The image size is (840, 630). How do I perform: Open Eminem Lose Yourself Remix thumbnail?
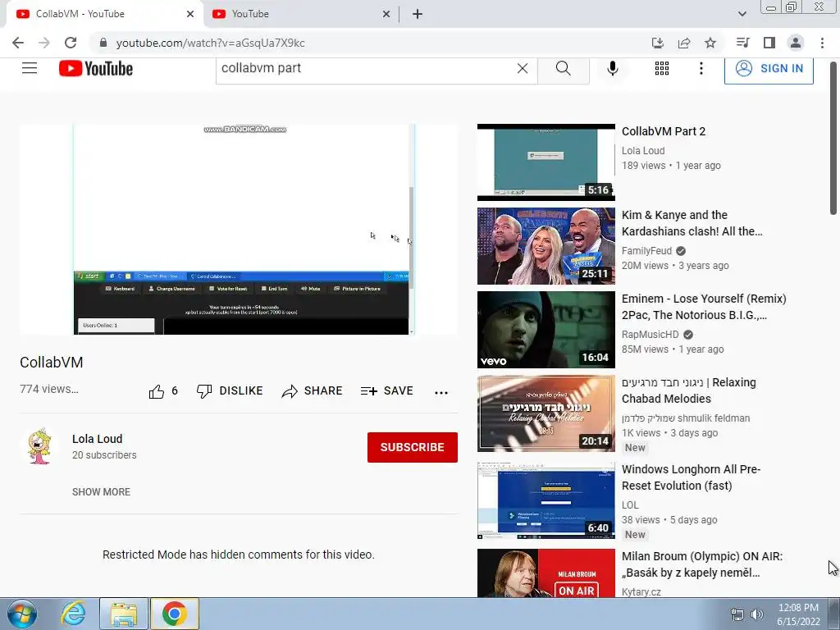546,330
